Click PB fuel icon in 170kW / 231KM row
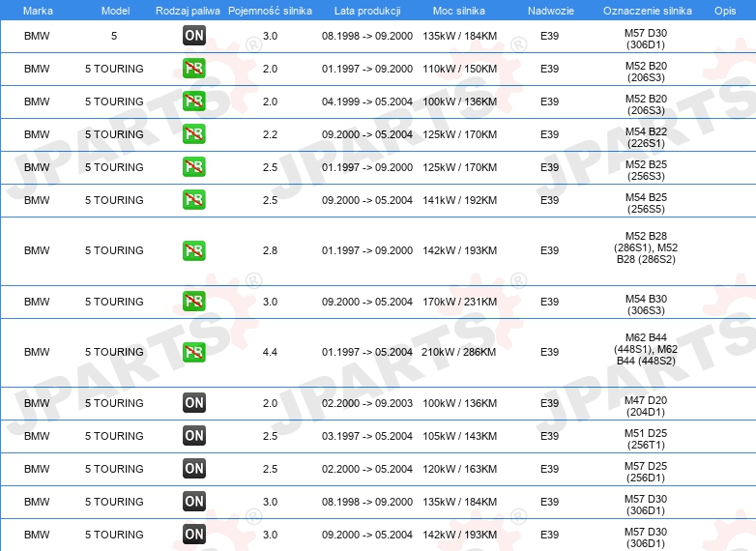Screen dimensions: 756x551 194,301
